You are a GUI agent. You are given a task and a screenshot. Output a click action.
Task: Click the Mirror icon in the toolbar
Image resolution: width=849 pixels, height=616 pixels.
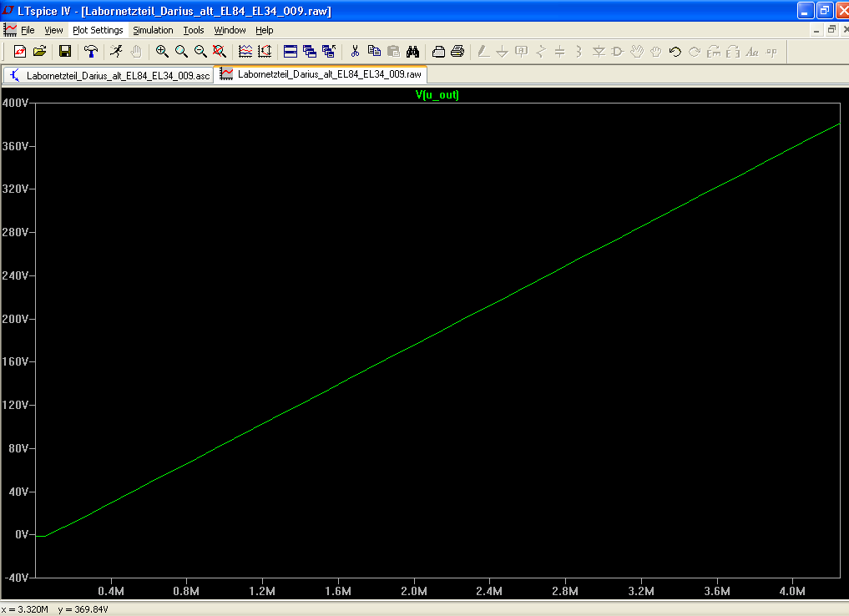click(733, 52)
